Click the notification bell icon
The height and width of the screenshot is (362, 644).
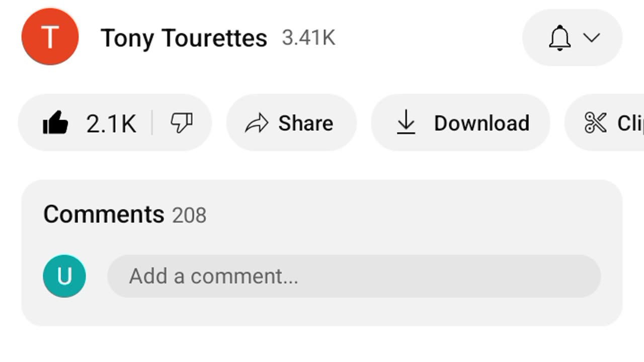click(560, 38)
